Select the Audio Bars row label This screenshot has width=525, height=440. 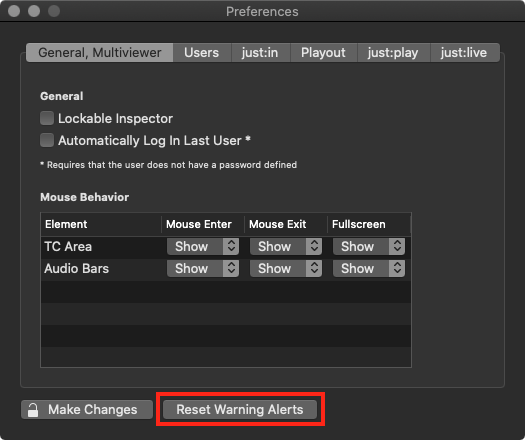coord(77,269)
